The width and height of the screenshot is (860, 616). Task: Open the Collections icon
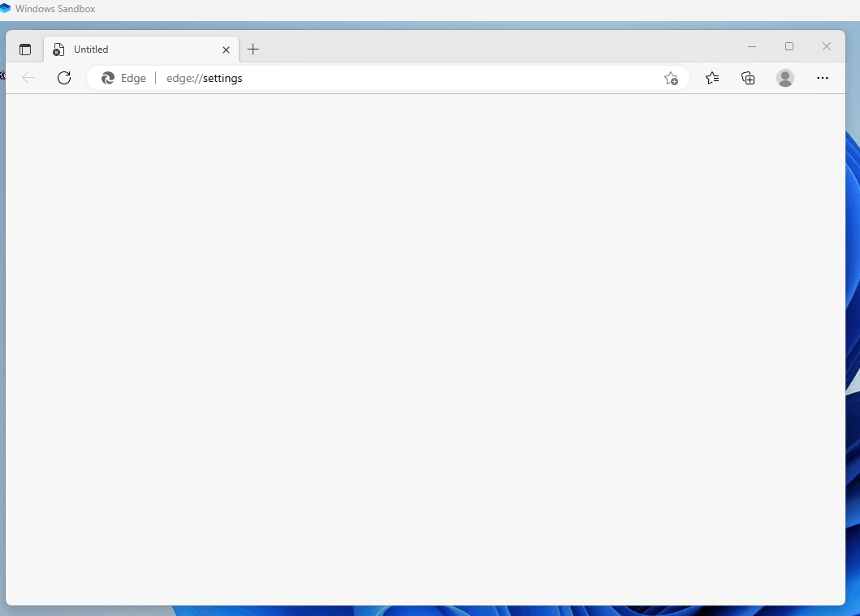click(748, 78)
